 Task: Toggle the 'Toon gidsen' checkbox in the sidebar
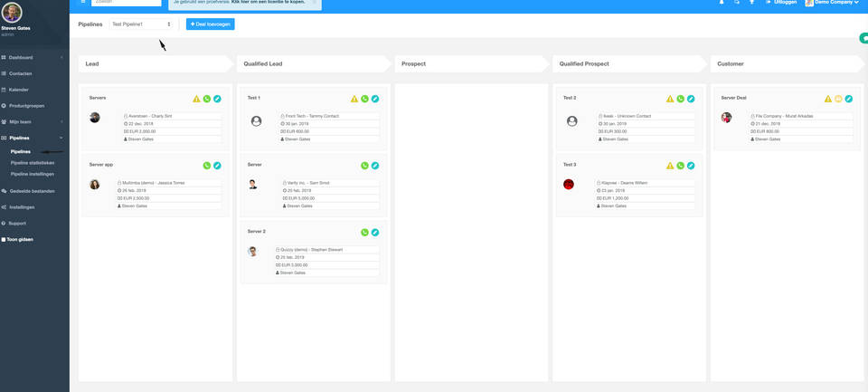[4, 240]
